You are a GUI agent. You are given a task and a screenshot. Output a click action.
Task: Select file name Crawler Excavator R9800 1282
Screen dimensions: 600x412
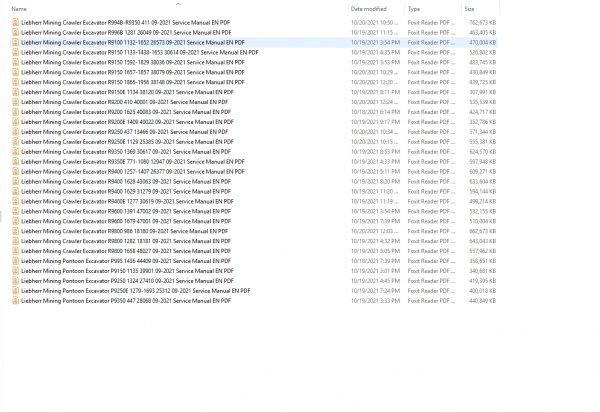[126, 241]
